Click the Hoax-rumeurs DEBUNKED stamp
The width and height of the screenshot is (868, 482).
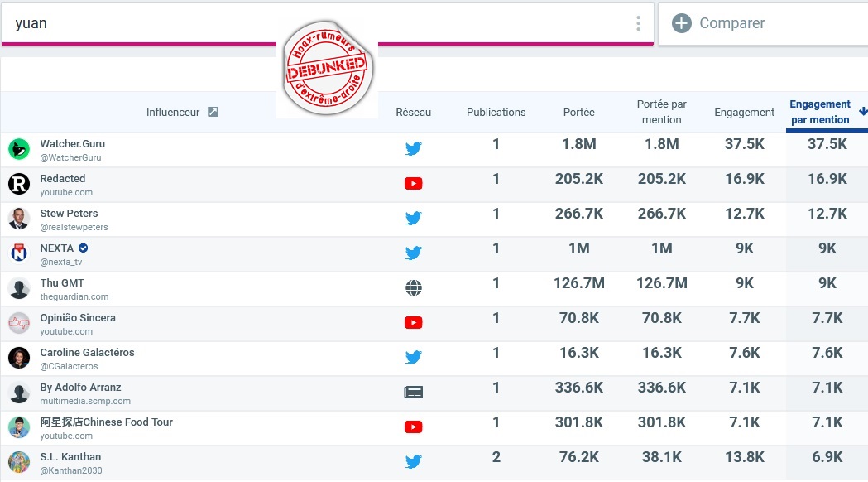coord(327,68)
